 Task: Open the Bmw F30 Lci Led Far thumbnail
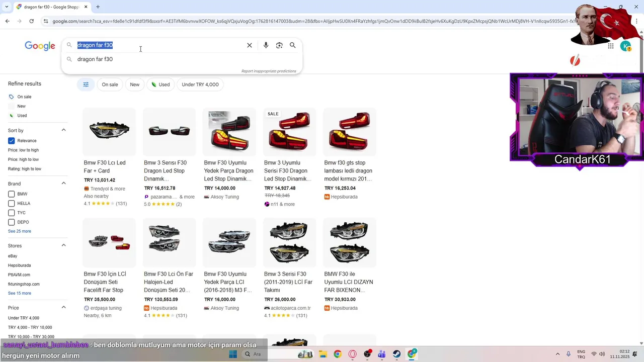[x=109, y=131]
